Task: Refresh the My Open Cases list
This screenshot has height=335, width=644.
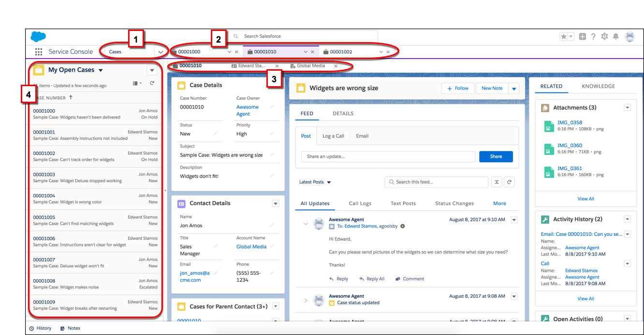Action: click(x=152, y=83)
